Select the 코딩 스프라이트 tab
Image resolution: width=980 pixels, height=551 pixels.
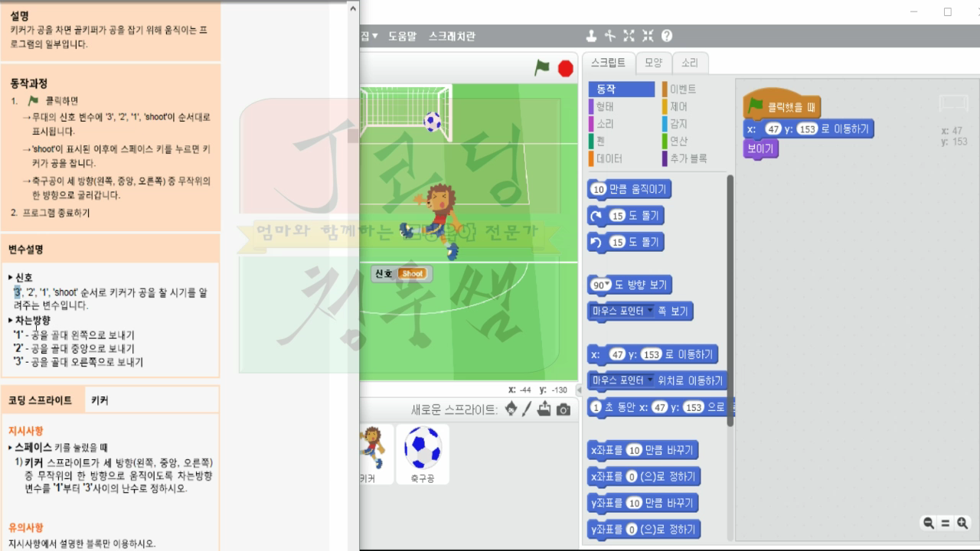point(41,400)
